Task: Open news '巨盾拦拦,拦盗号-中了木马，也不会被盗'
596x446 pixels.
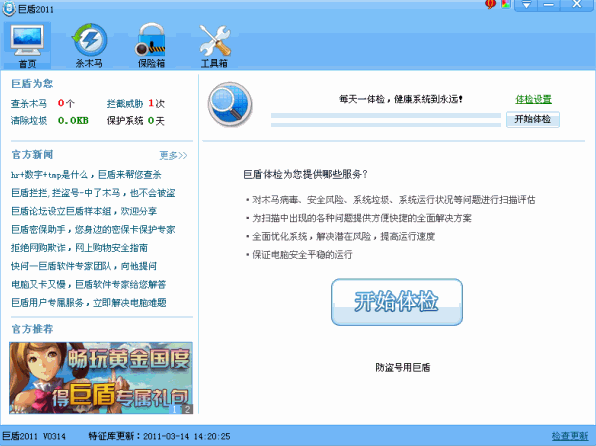Action: 93,193
